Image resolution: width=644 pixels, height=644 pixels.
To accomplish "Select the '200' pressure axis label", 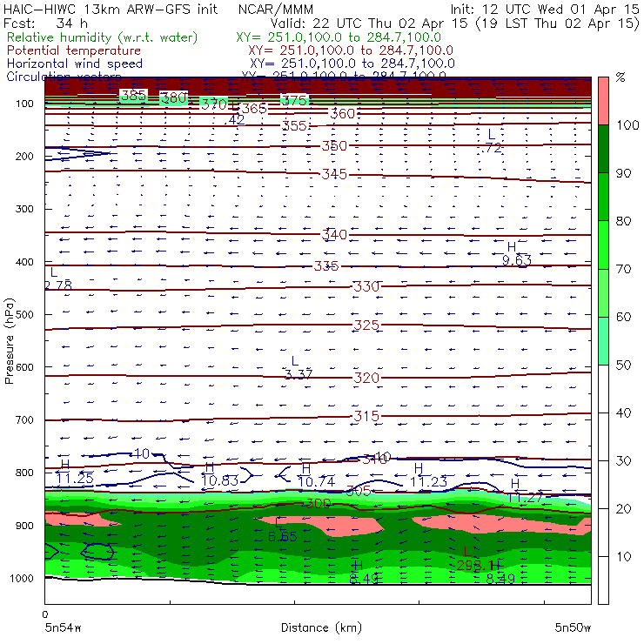I will point(24,157).
